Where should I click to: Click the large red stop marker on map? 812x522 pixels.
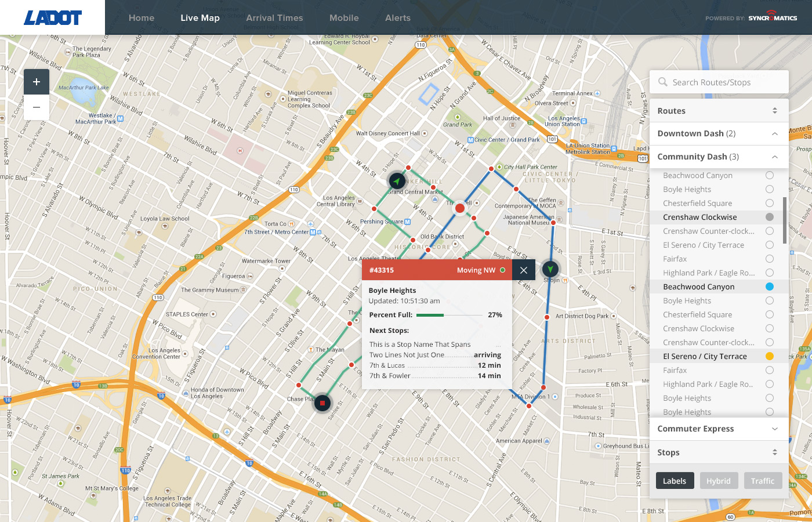460,208
